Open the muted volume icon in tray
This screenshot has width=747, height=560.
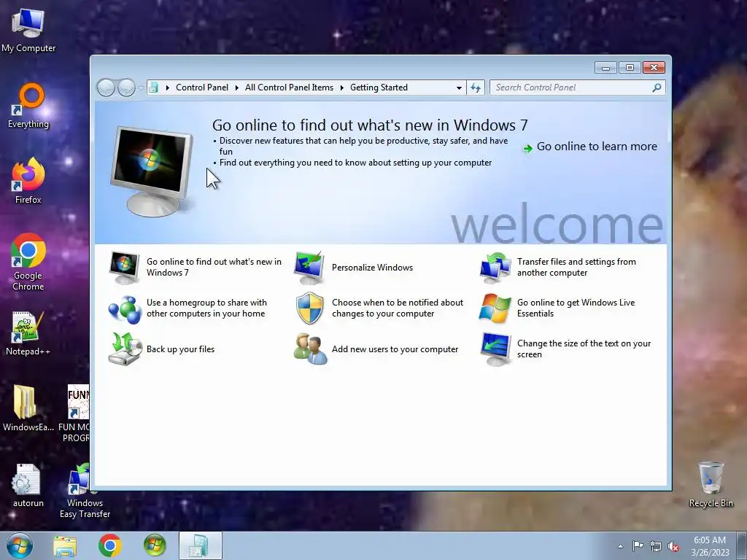pos(673,546)
